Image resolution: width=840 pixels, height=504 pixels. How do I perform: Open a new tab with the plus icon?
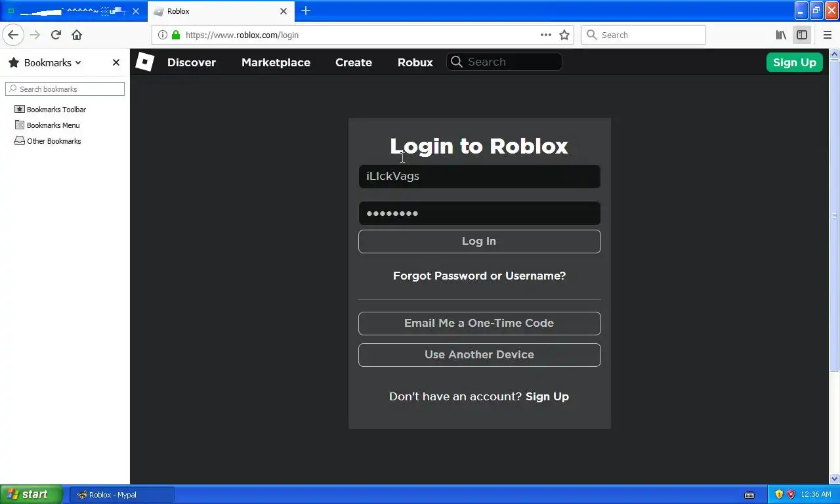pos(306,11)
